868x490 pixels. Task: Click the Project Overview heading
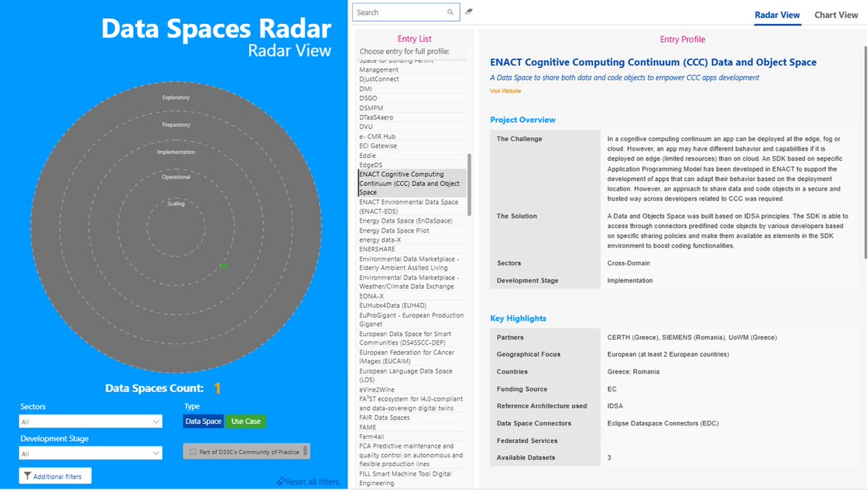[x=523, y=120]
